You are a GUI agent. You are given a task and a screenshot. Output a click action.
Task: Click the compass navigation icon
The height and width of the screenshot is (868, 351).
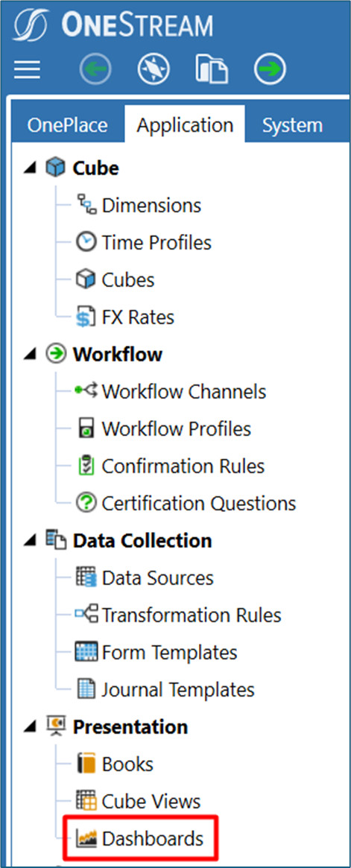coord(153,70)
